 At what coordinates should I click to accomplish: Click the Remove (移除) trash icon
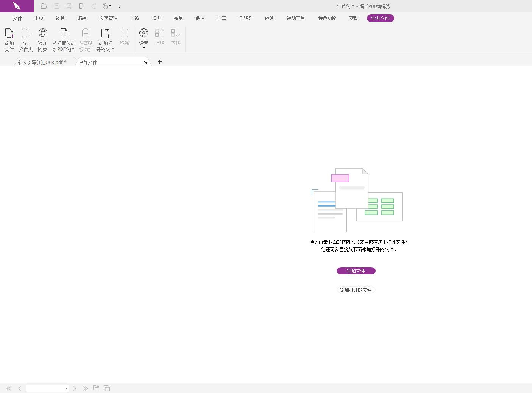125,38
